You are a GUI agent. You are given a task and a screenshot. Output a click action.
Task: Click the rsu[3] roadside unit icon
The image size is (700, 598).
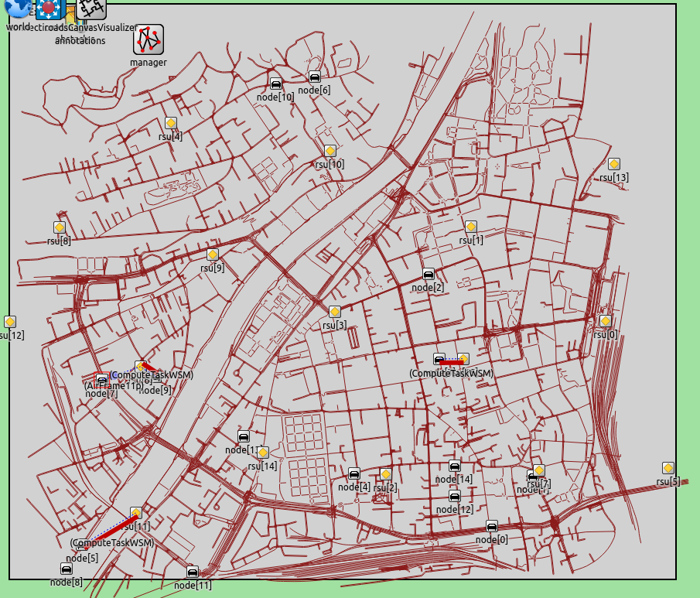pyautogui.click(x=335, y=312)
